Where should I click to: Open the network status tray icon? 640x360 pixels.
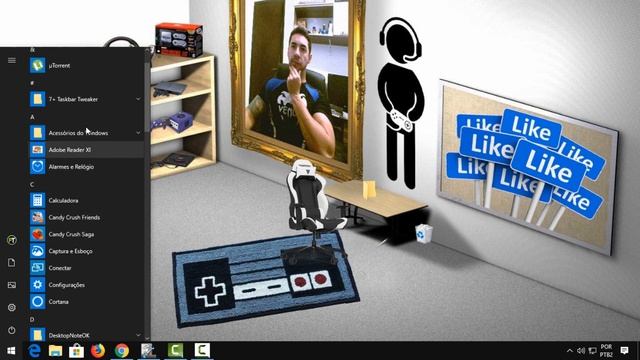[x=592, y=351]
